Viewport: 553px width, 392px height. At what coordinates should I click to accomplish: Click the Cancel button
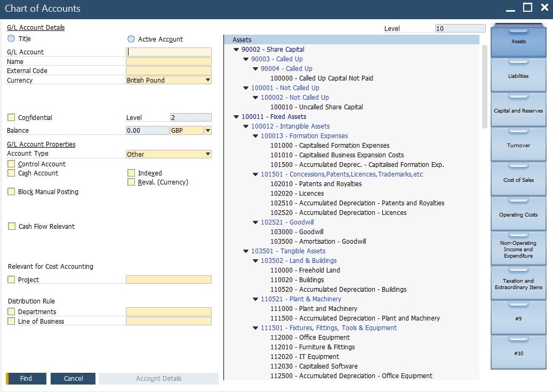click(x=73, y=379)
